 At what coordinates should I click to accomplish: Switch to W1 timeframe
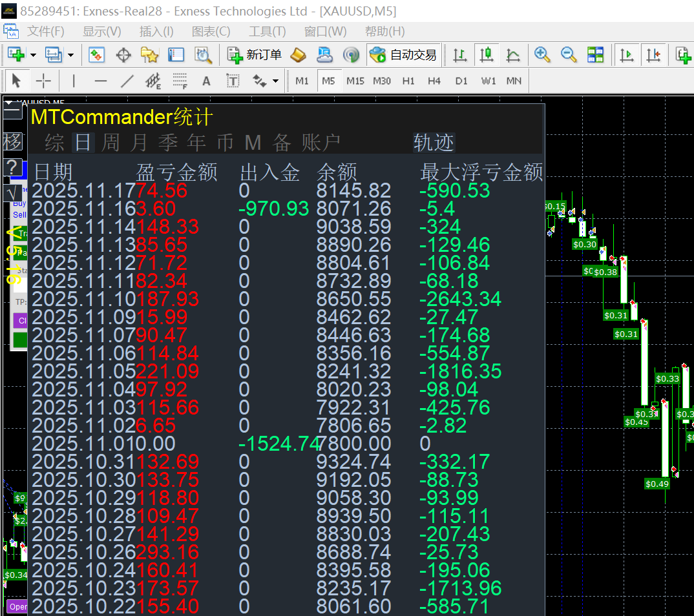pos(488,81)
